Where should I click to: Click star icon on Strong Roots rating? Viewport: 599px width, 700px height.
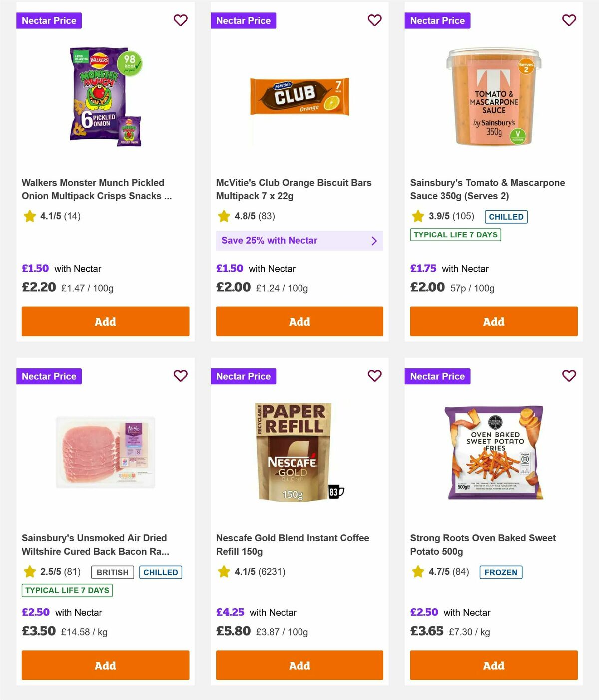tap(417, 572)
